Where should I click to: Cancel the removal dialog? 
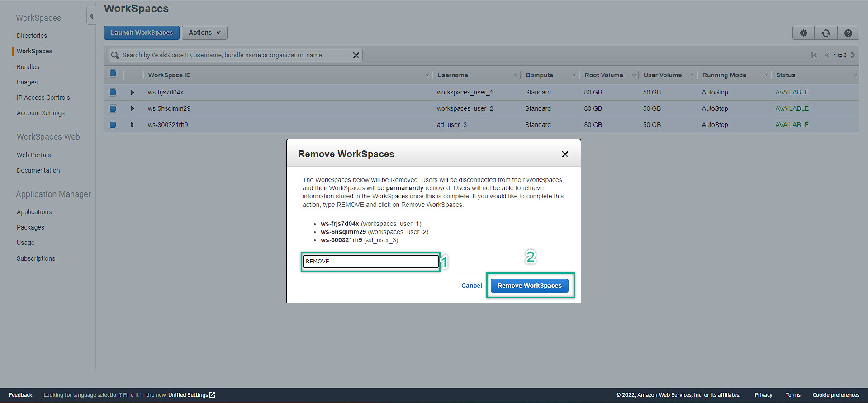(x=471, y=286)
